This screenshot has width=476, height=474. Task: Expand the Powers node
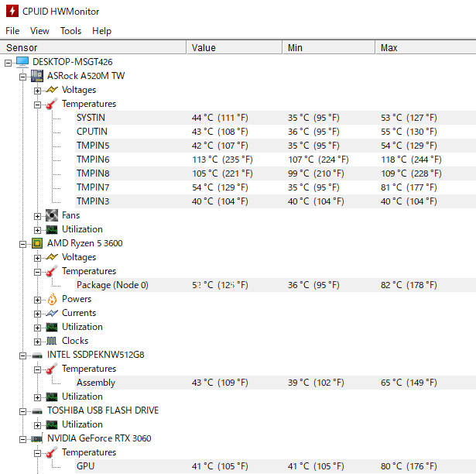pyautogui.click(x=37, y=300)
